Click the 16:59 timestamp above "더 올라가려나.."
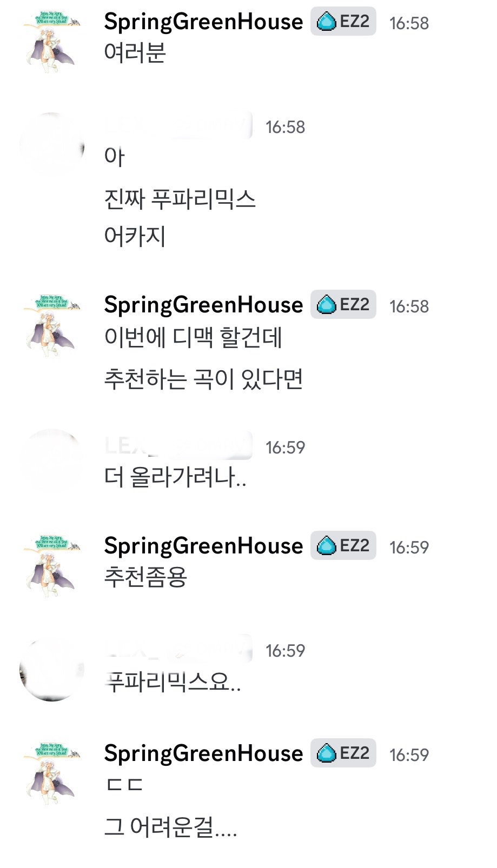The width and height of the screenshot is (497, 868). (x=285, y=448)
